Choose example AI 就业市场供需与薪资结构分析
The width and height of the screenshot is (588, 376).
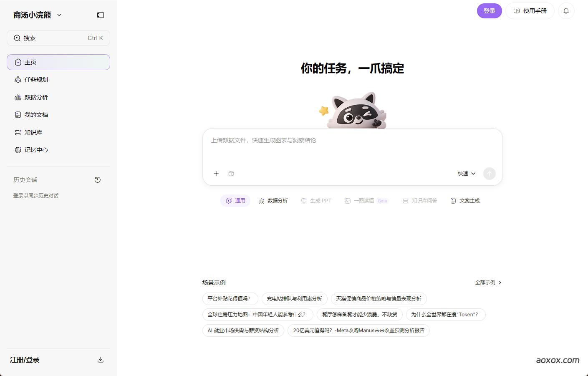pyautogui.click(x=243, y=331)
